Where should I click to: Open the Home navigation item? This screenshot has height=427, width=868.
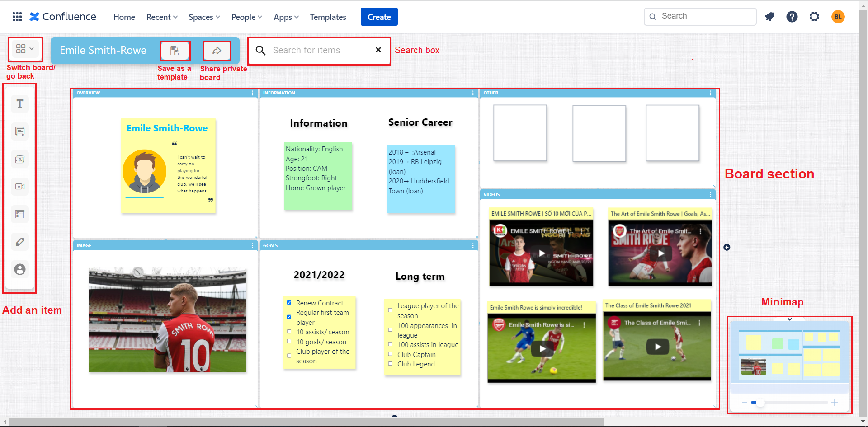(x=124, y=17)
